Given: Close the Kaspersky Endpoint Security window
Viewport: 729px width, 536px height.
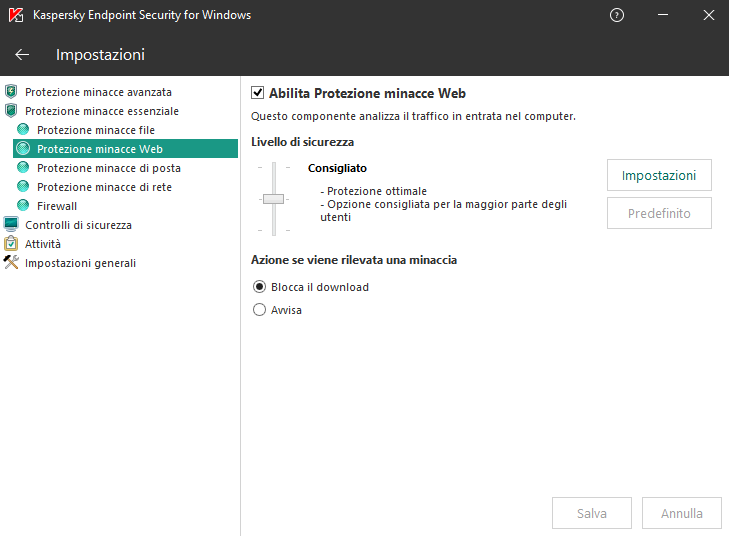Looking at the screenshot, I should 709,15.
